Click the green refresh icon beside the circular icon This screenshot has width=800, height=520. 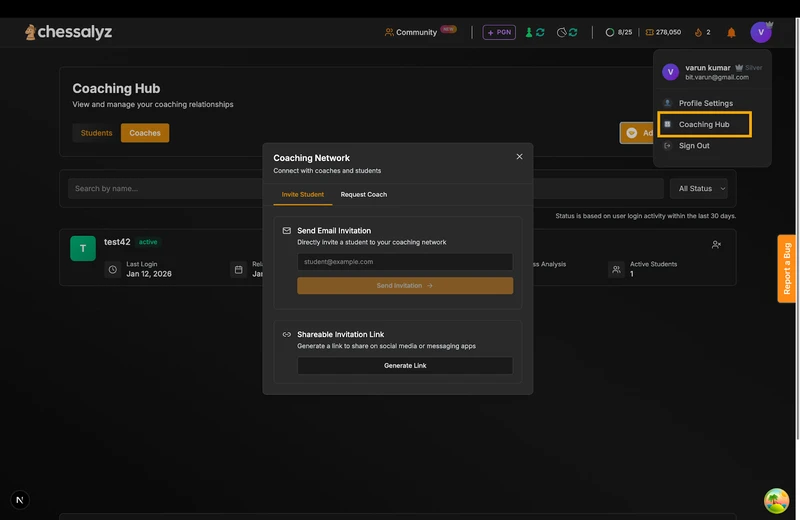click(x=573, y=32)
